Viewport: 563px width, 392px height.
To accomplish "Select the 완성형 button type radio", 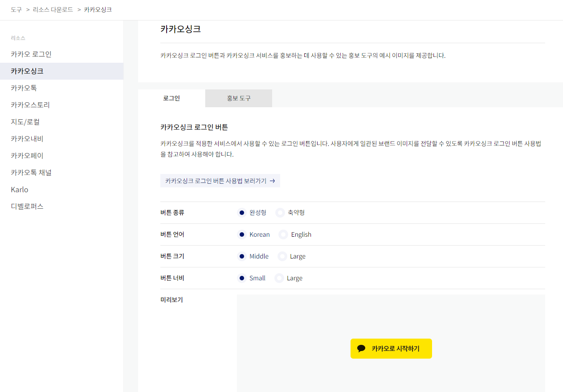I will tap(242, 213).
